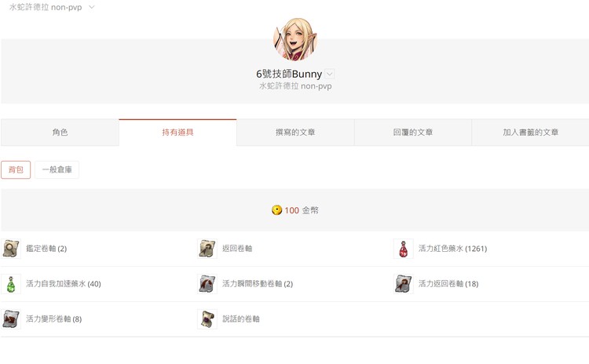Select the 背包 inventory button
The image size is (589, 364).
16,169
